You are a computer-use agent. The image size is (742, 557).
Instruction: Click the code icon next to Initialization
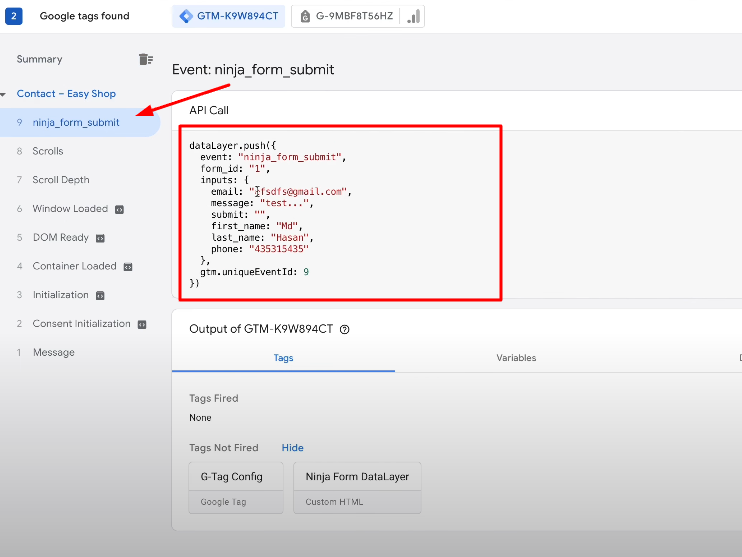coord(100,296)
